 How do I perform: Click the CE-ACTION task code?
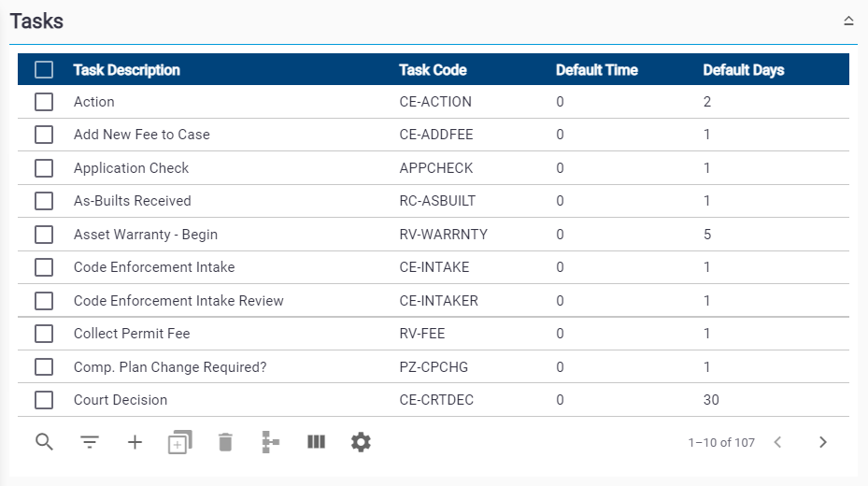(435, 102)
